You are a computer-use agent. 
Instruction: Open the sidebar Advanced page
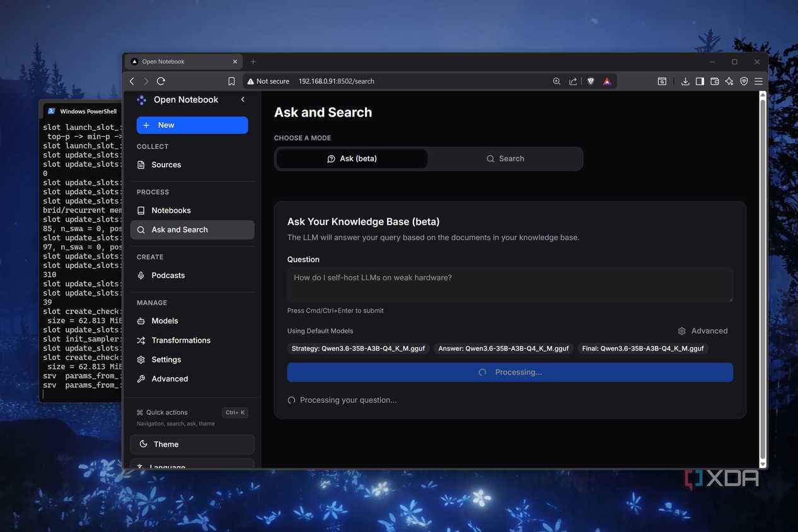(x=192, y=379)
